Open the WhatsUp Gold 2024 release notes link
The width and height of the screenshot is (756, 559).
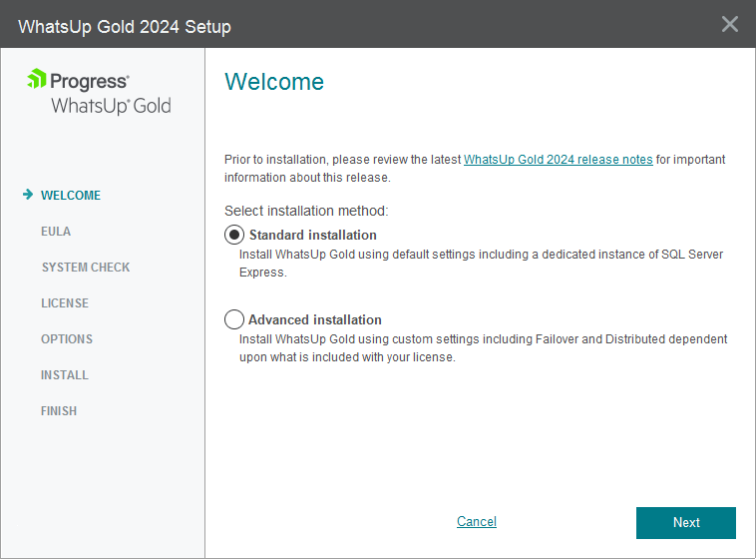coord(559,160)
